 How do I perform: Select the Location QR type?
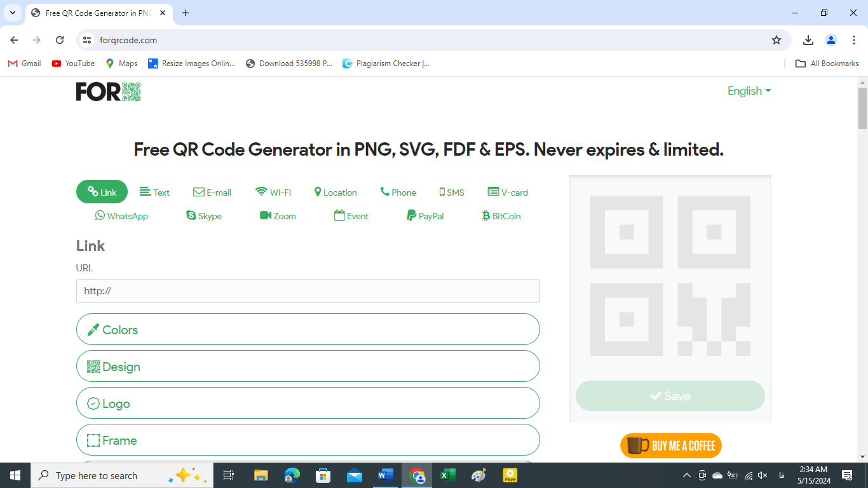click(x=336, y=192)
